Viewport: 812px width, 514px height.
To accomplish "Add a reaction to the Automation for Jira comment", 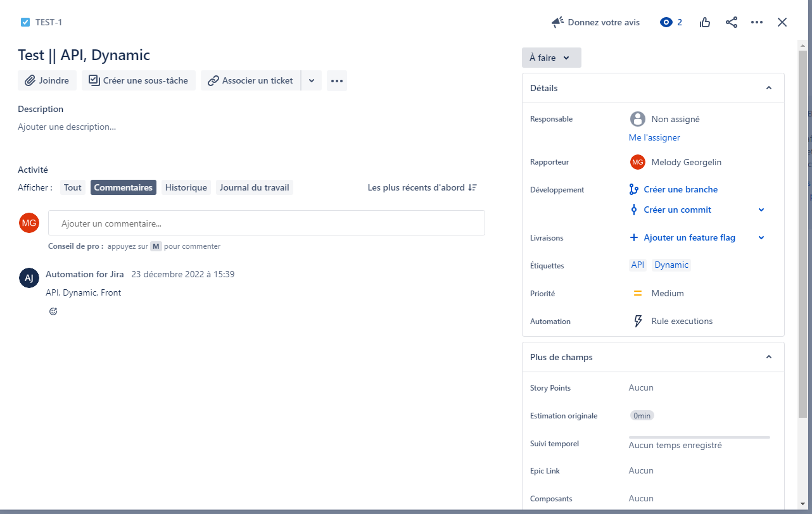I will pos(53,311).
